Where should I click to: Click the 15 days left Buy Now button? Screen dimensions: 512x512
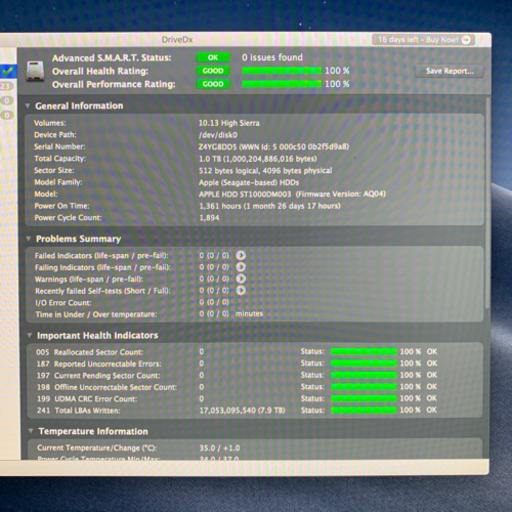tap(423, 40)
